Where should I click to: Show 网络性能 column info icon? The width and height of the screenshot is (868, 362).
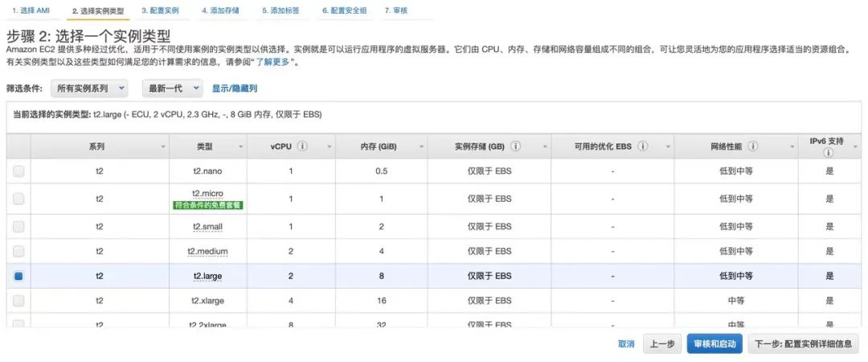753,147
